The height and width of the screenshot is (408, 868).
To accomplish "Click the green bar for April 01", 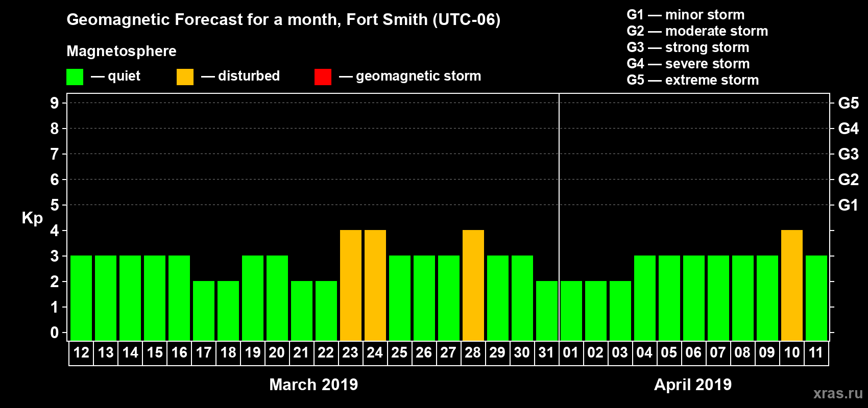I will coord(571,311).
